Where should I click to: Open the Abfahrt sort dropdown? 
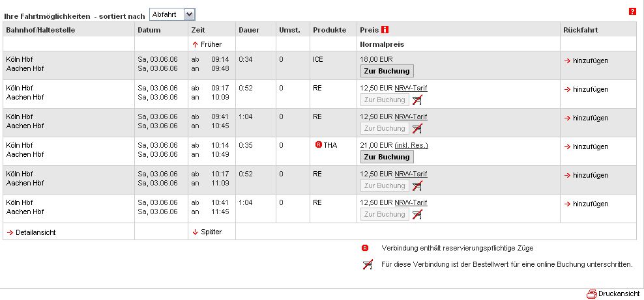(173, 15)
